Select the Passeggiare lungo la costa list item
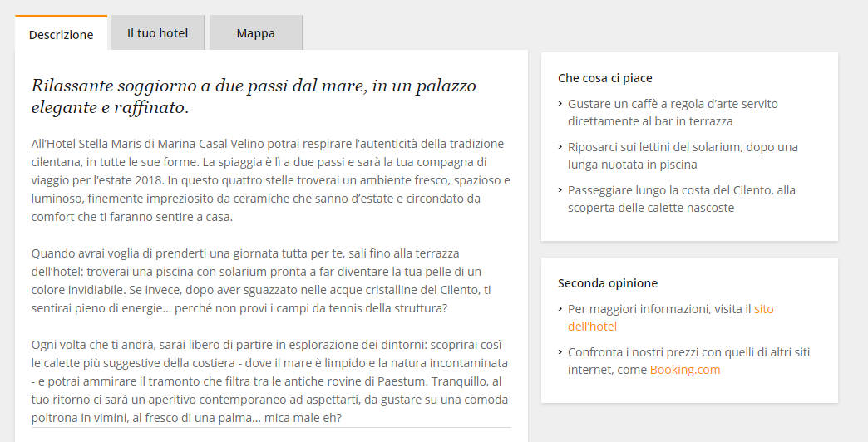The image size is (868, 442). [681, 199]
